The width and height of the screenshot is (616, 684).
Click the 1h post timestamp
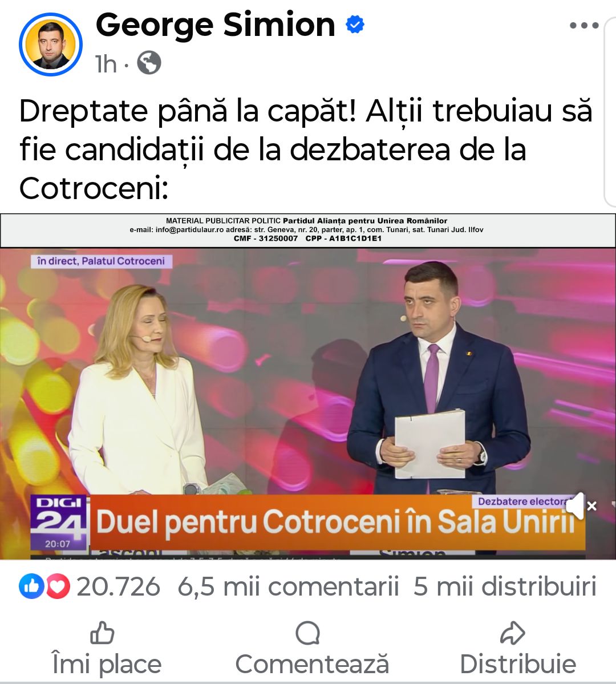(106, 64)
